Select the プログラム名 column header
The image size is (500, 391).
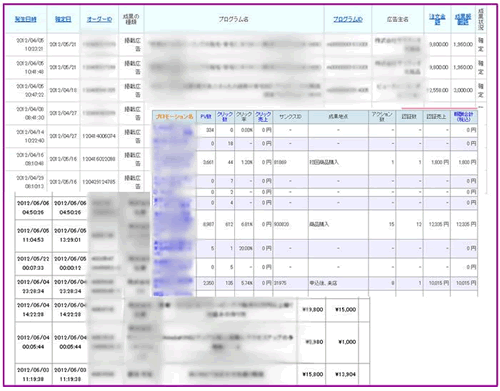[234, 19]
